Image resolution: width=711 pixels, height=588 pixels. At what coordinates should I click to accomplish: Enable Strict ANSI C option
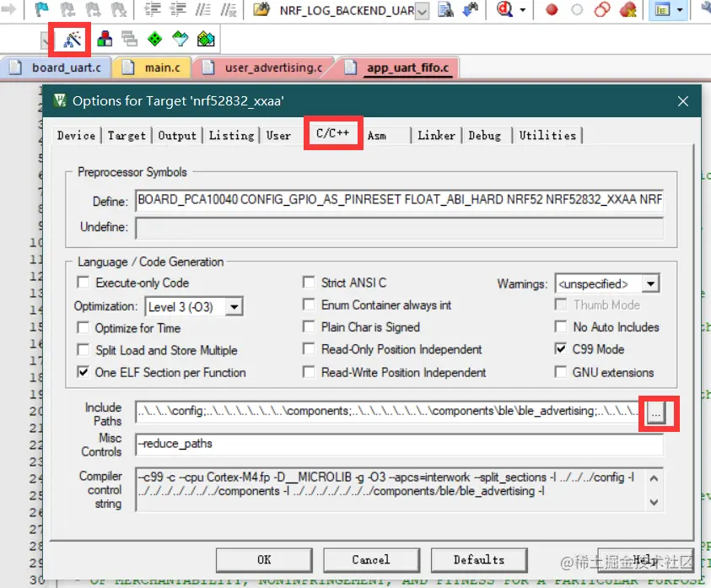(x=309, y=283)
